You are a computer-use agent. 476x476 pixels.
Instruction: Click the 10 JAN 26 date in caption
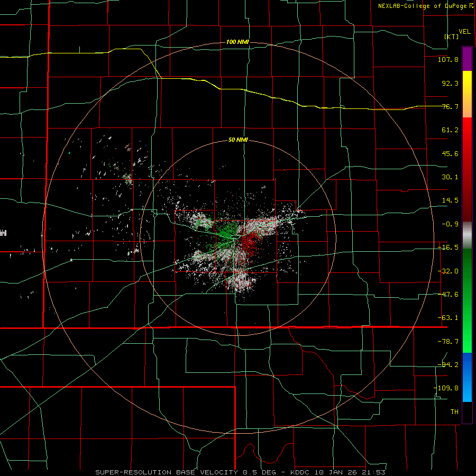click(336, 472)
